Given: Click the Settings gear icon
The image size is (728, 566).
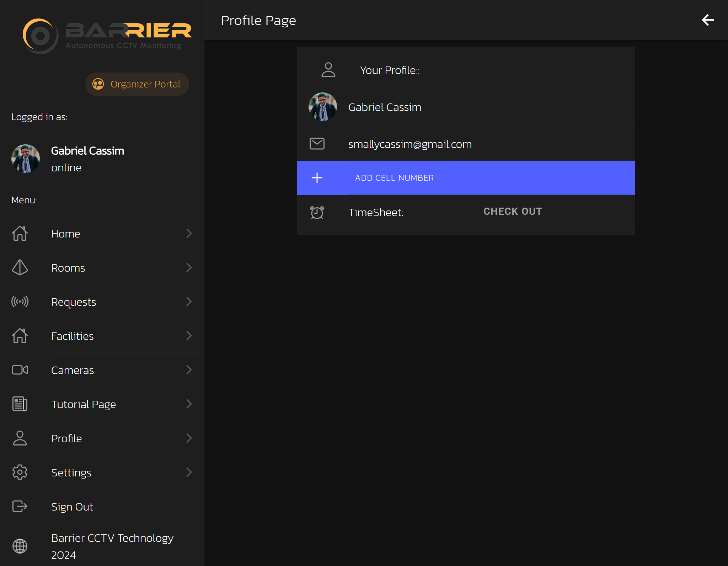Looking at the screenshot, I should pyautogui.click(x=20, y=472).
